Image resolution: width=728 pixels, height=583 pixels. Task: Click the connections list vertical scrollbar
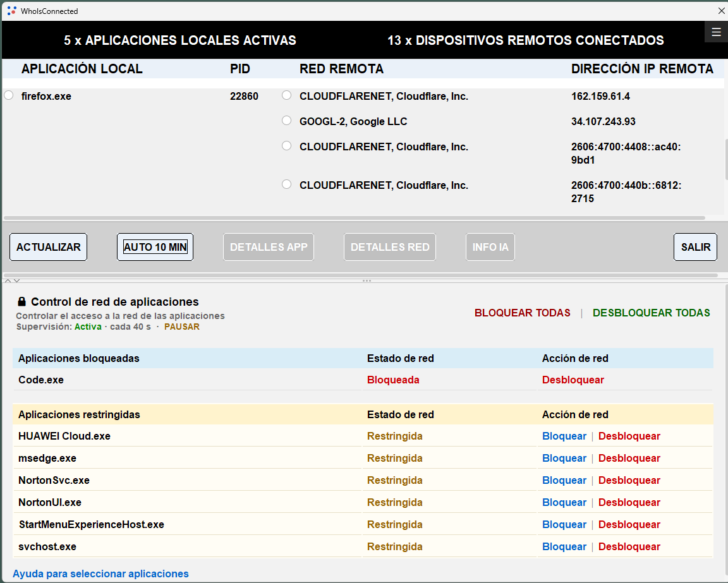(x=725, y=159)
